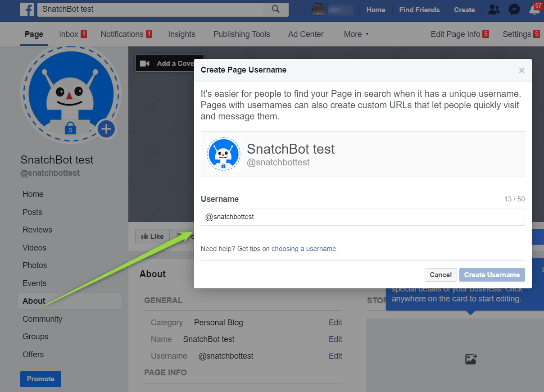Click Create in the top bar
The image size is (544, 392).
point(464,9)
